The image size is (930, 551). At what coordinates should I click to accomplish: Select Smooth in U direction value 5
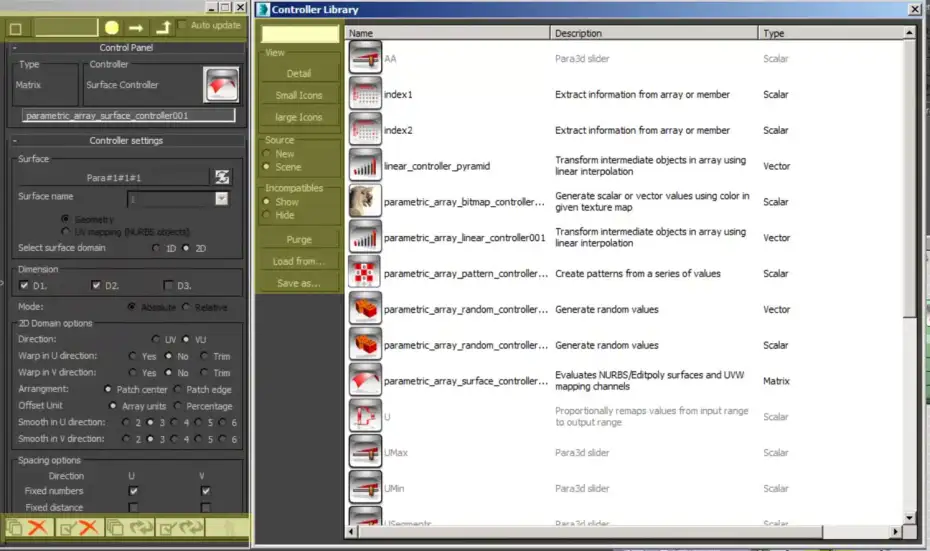tap(198, 422)
